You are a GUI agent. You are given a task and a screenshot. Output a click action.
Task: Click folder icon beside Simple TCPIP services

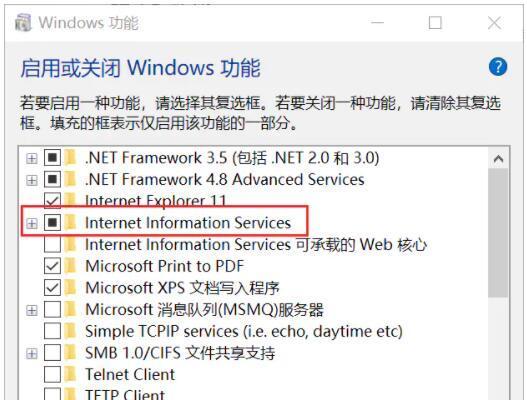click(71, 331)
